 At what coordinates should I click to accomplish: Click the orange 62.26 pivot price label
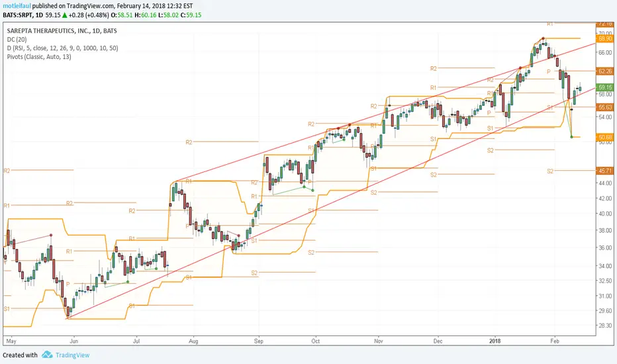click(605, 71)
